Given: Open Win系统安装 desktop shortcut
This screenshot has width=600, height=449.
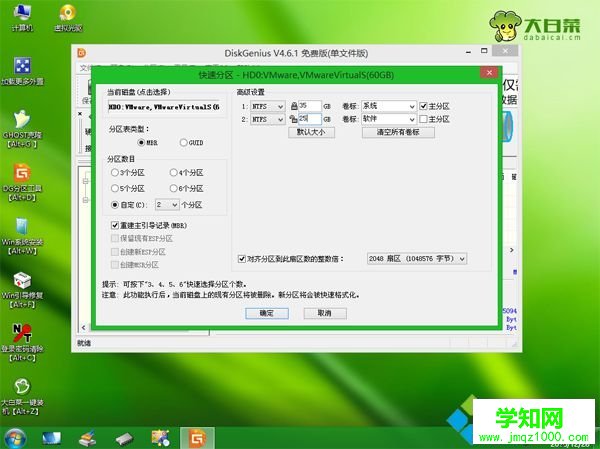Looking at the screenshot, I should (x=22, y=236).
